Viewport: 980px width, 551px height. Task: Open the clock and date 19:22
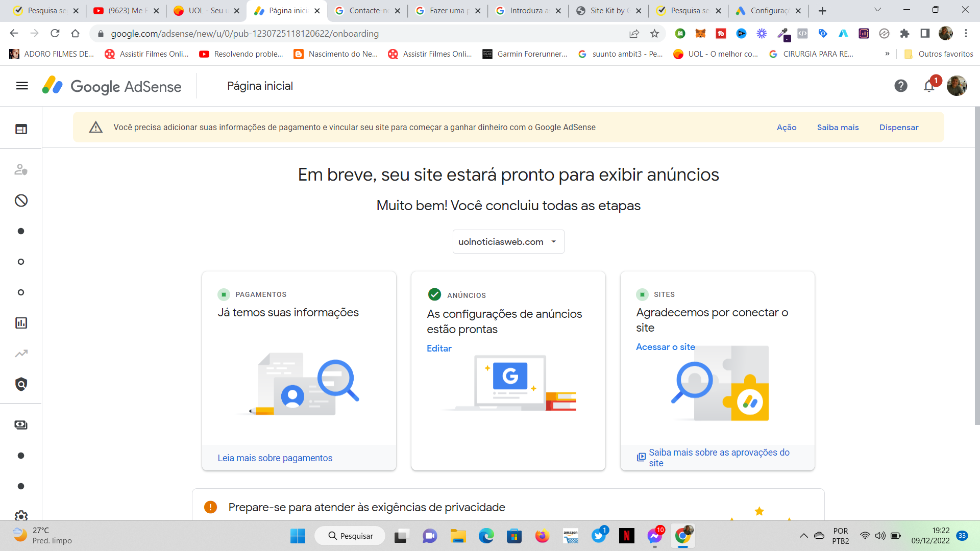930,536
